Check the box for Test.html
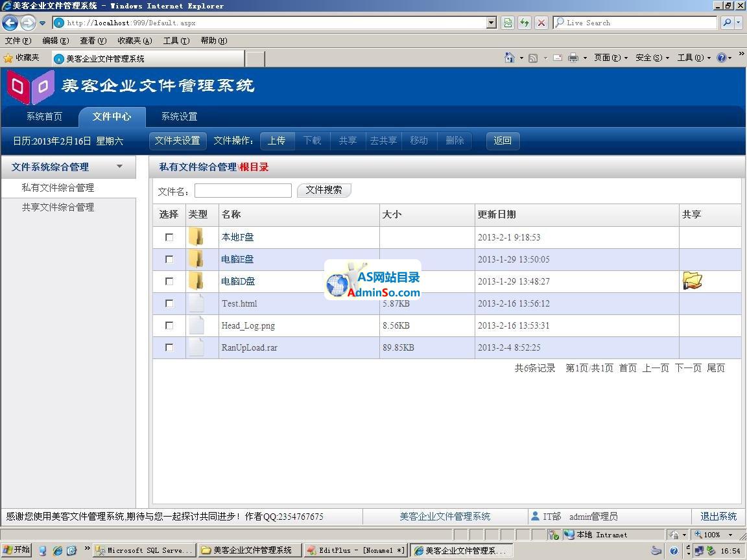This screenshot has height=560, width=747. click(x=169, y=303)
